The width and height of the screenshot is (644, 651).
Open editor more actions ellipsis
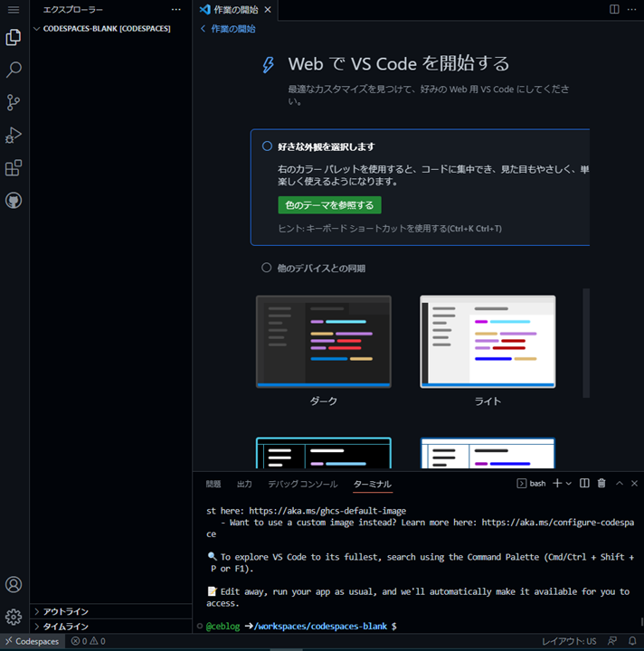click(x=631, y=9)
